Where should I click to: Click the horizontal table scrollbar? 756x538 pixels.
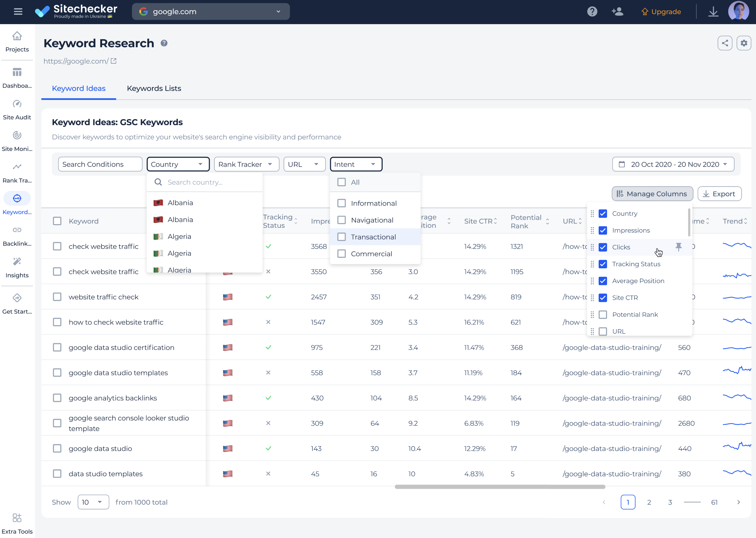500,487
